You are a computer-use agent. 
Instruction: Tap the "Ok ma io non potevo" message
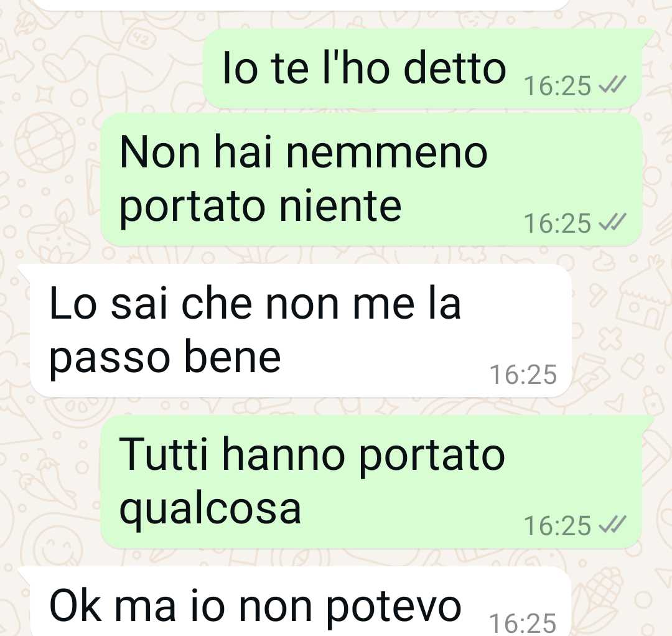[x=301, y=601]
